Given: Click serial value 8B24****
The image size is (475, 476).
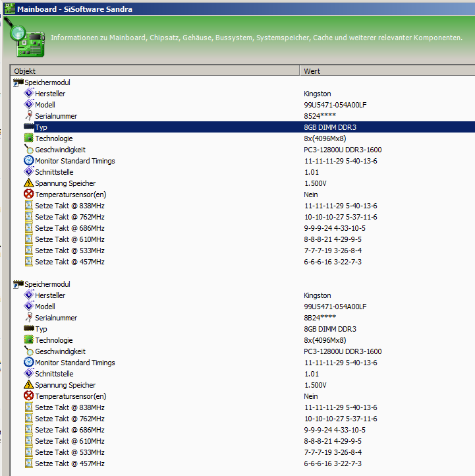Looking at the screenshot, I should 320,318.
